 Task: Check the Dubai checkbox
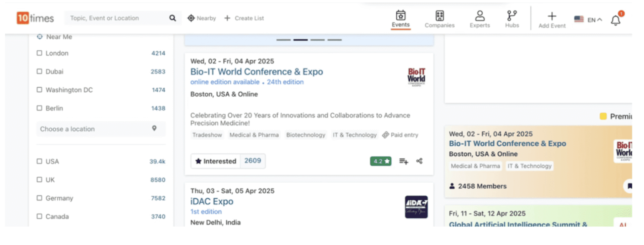[x=39, y=71]
